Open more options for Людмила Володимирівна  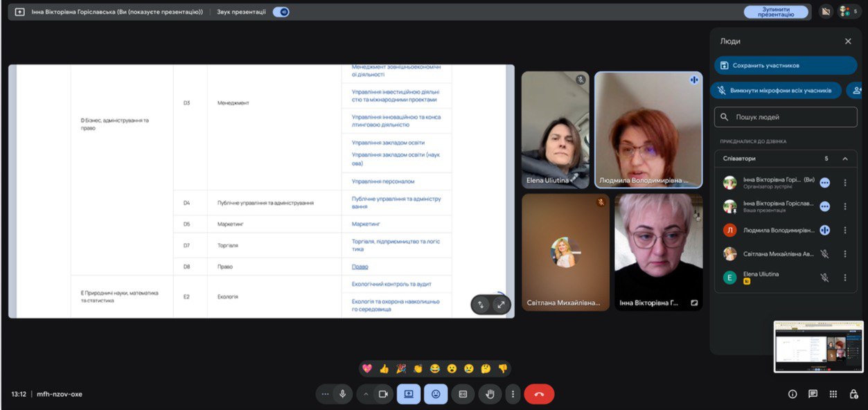pos(845,230)
